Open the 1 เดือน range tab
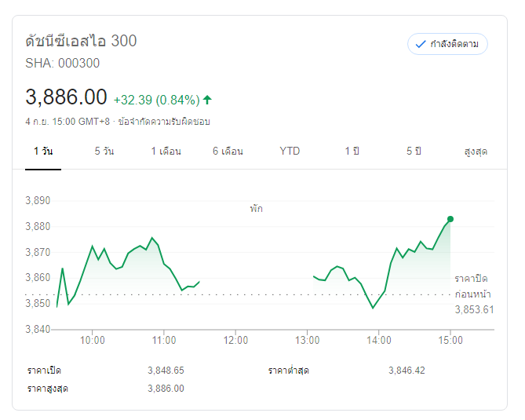The height and width of the screenshot is (420, 525). (x=166, y=151)
